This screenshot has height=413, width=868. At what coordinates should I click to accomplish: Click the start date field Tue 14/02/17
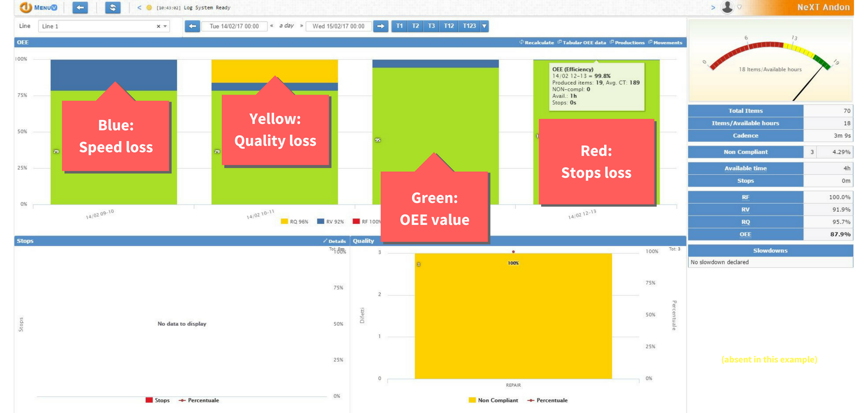pyautogui.click(x=234, y=26)
